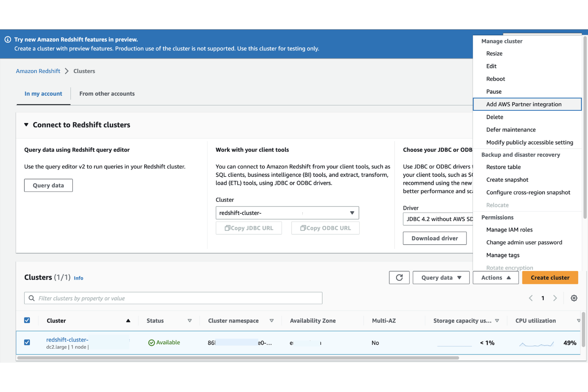588x392 pixels.
Task: Toggle the select-all clusters checkbox
Action: click(x=27, y=321)
